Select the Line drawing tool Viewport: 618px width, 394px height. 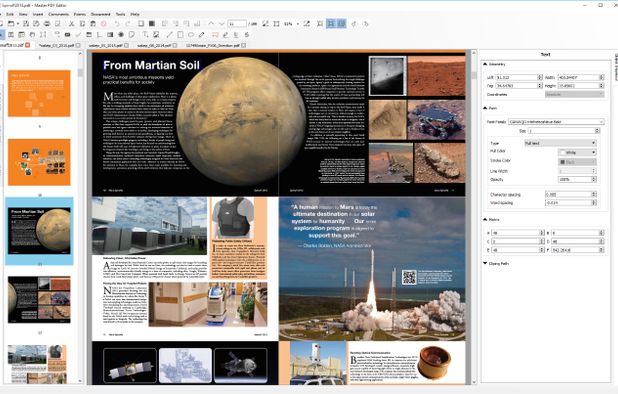tap(169, 35)
